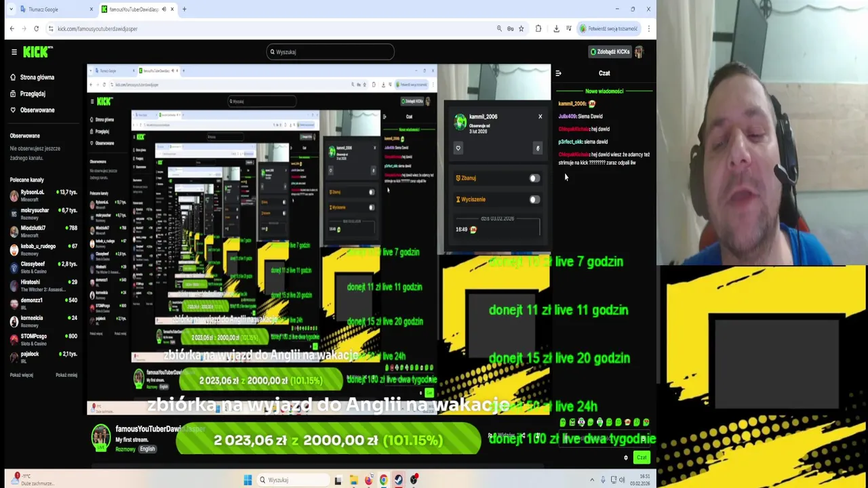The height and width of the screenshot is (488, 868).
Task: Open a new browser tab
Action: tap(184, 9)
